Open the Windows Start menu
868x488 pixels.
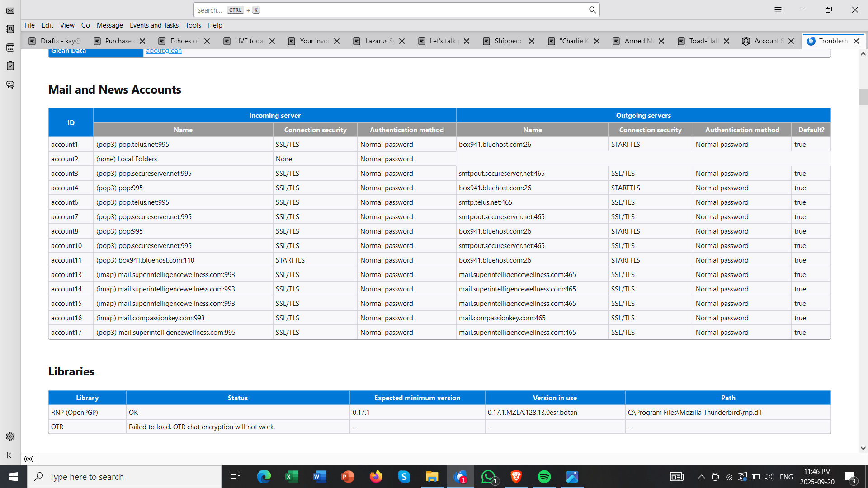pyautogui.click(x=14, y=477)
